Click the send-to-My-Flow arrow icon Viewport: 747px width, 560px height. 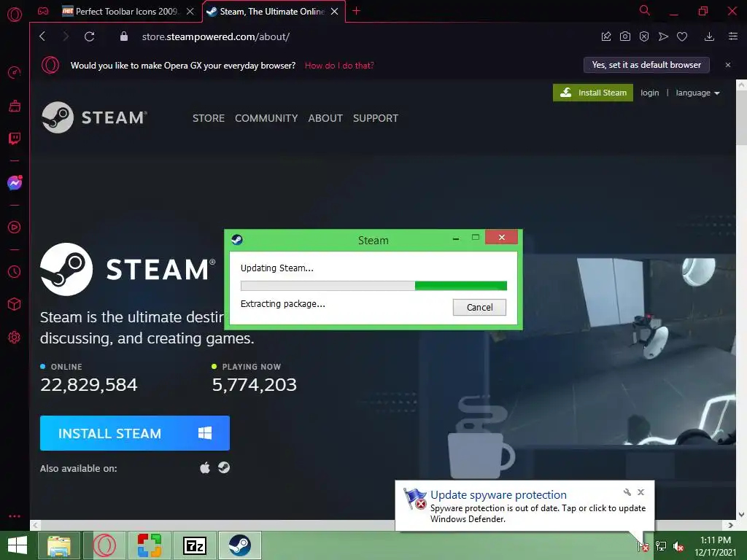tap(663, 36)
